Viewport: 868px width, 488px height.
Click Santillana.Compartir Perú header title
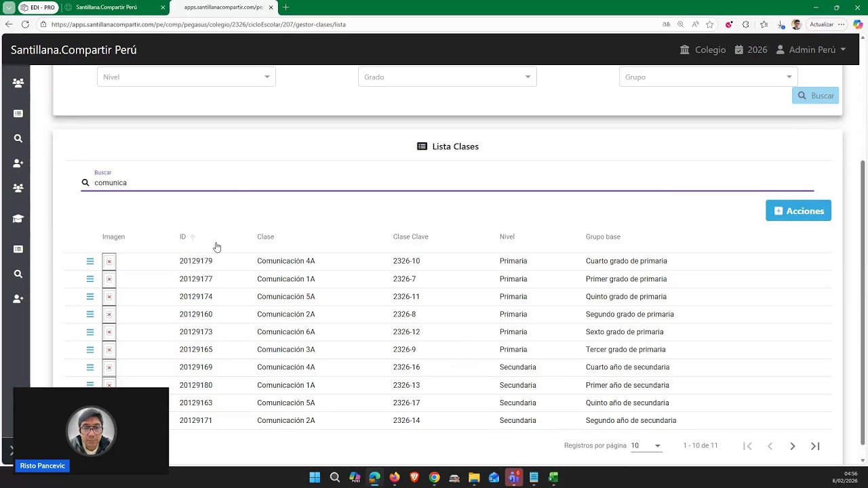(x=74, y=49)
